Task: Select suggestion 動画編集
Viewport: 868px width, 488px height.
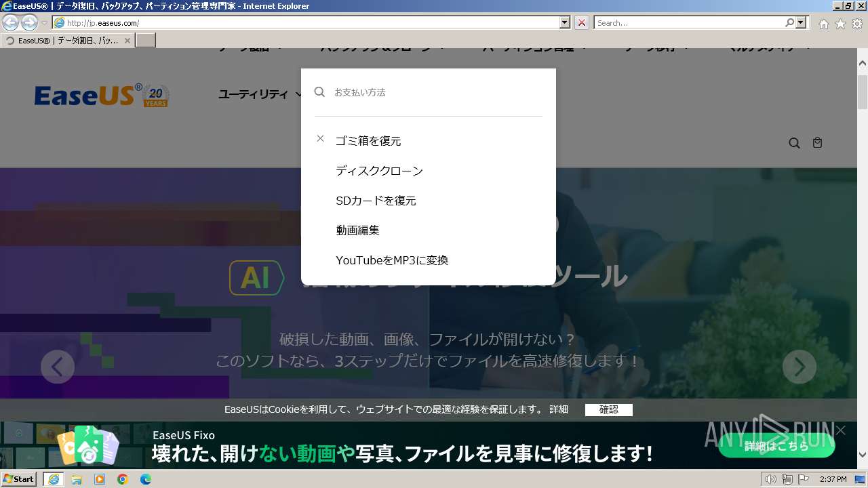Action: pos(357,230)
